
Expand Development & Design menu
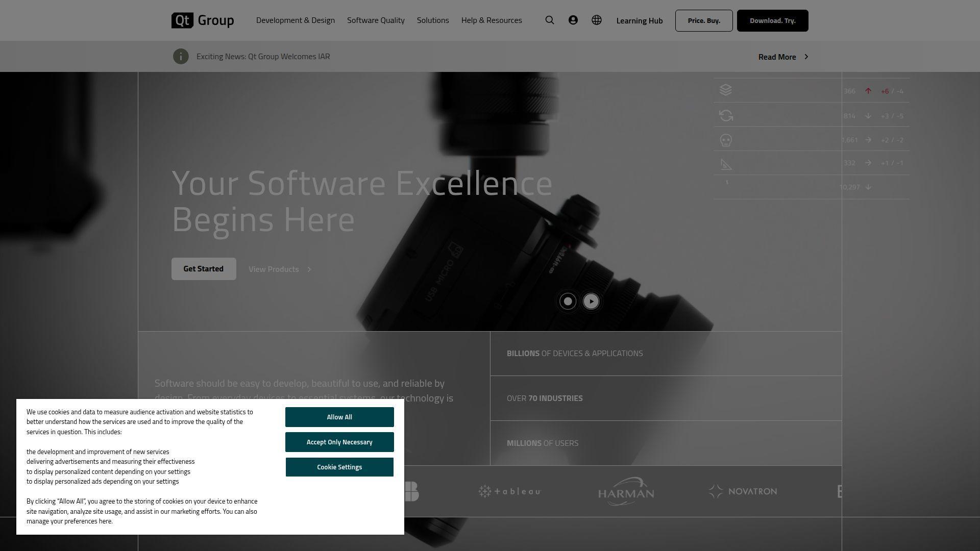click(295, 20)
